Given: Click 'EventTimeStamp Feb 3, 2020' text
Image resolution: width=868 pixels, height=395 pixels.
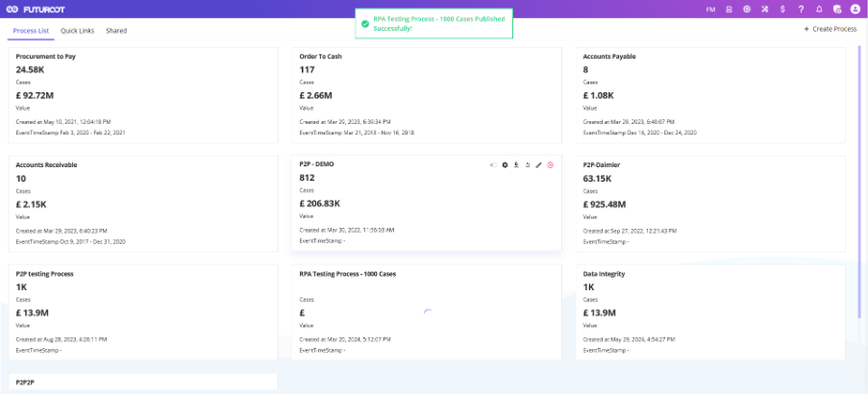Looking at the screenshot, I should (x=71, y=133).
